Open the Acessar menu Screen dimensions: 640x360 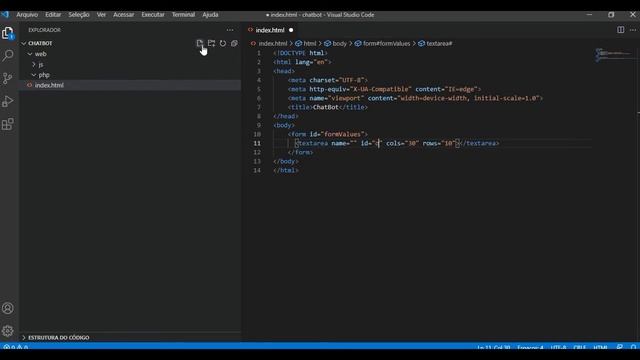tap(124, 15)
